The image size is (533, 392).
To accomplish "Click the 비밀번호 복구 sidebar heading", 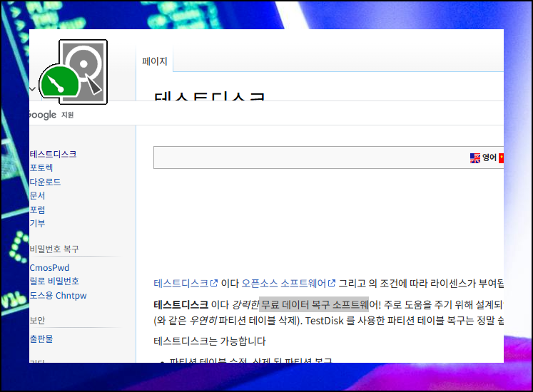I will (x=54, y=249).
